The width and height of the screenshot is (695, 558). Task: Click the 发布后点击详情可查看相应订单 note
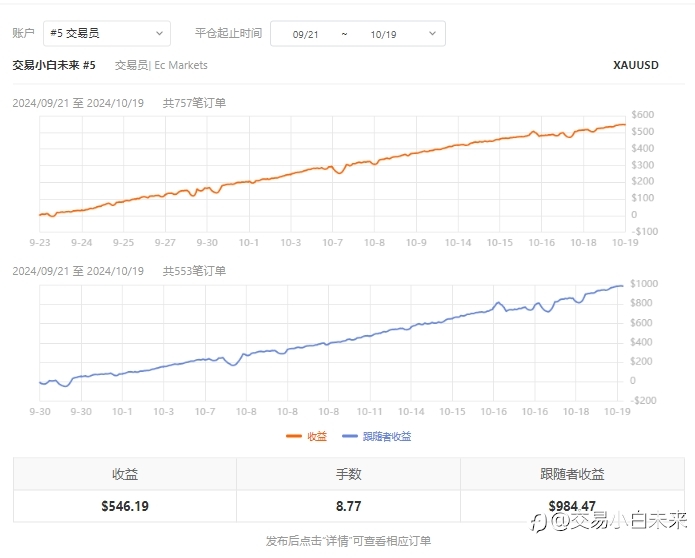click(x=348, y=541)
